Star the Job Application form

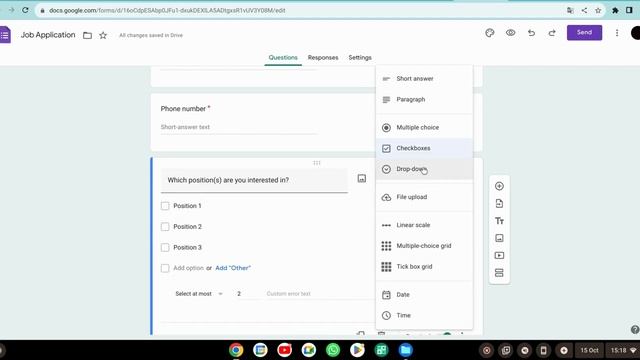tap(103, 36)
